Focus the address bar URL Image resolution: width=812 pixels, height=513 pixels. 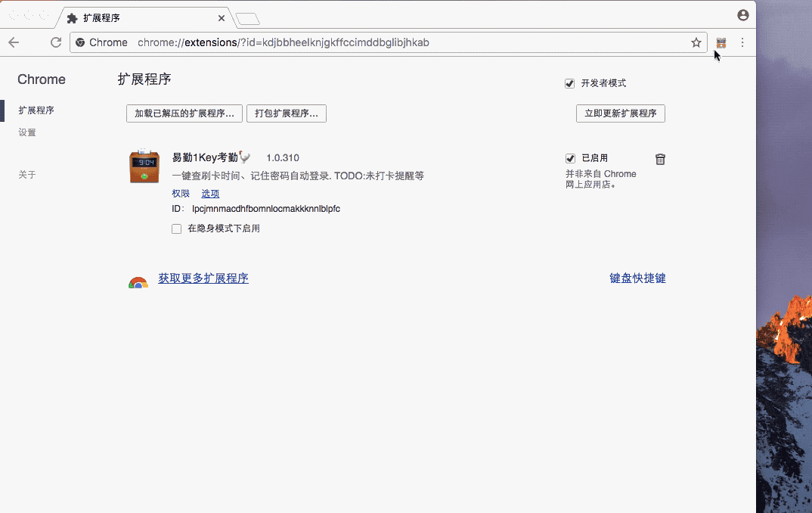pyautogui.click(x=284, y=42)
